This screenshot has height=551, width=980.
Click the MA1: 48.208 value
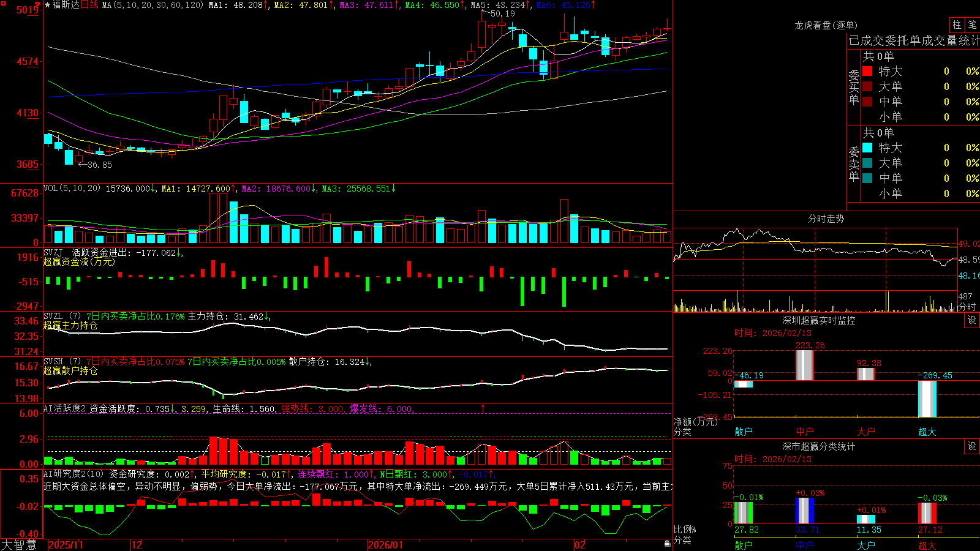coord(239,5)
